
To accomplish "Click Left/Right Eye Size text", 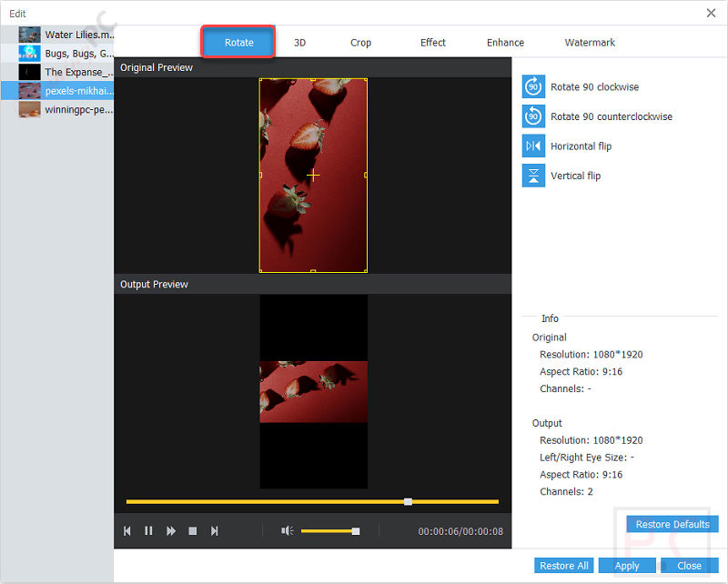I will [x=586, y=458].
